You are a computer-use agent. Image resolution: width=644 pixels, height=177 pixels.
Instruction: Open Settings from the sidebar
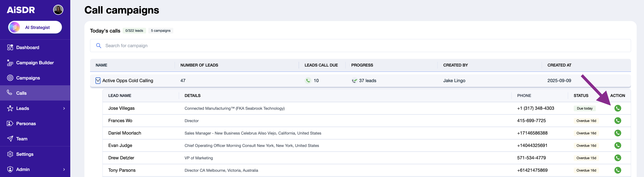coord(25,154)
